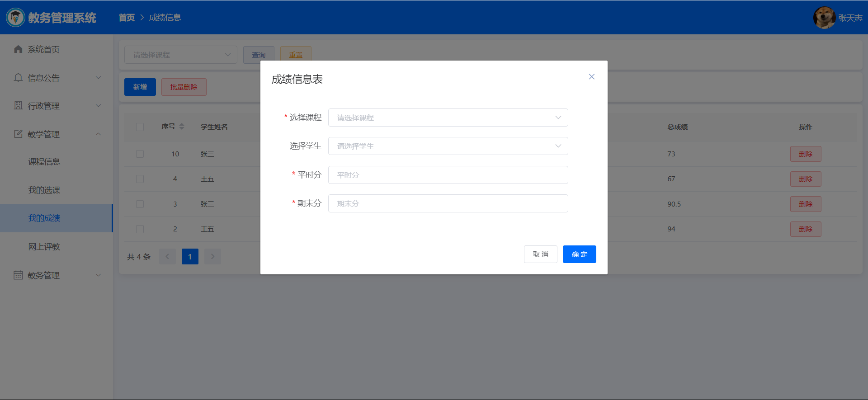Open the 选择学生 dropdown in the dialog
868x400 pixels.
pyautogui.click(x=448, y=146)
